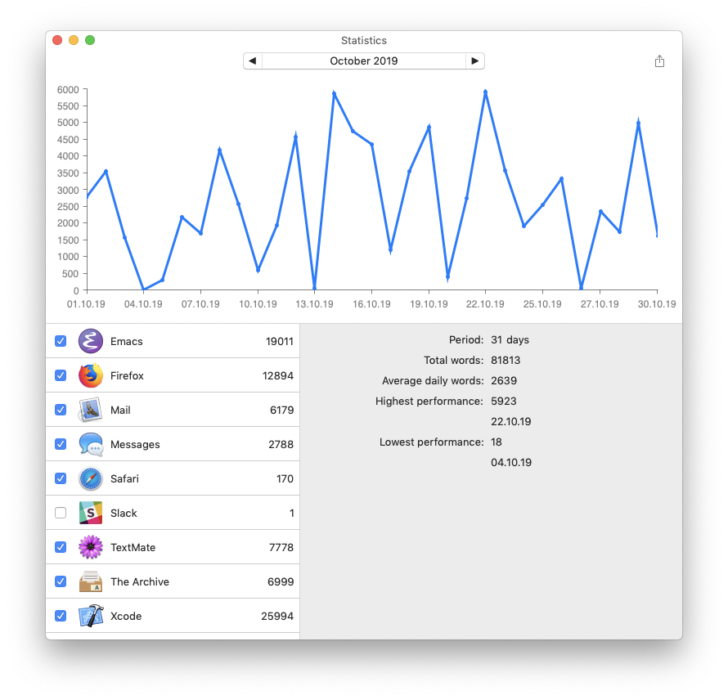This screenshot has height=700, width=728.
Task: Click the Slack app icon
Action: pos(91,513)
